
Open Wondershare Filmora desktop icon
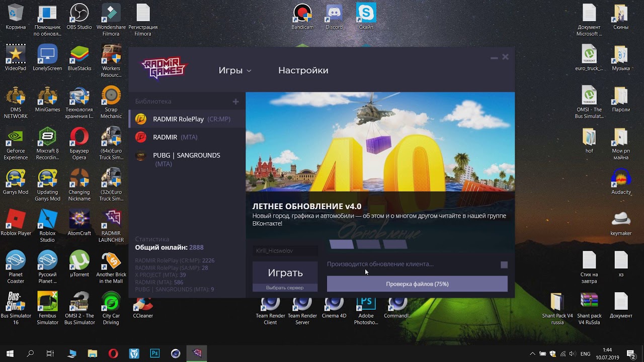tap(111, 21)
